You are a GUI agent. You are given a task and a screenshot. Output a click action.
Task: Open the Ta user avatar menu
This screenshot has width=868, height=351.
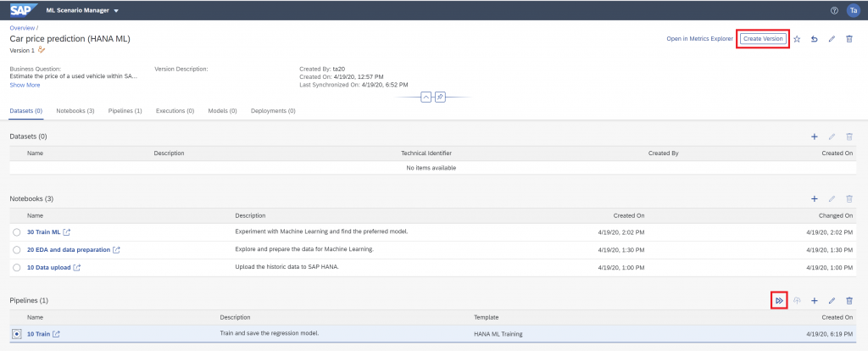[853, 10]
